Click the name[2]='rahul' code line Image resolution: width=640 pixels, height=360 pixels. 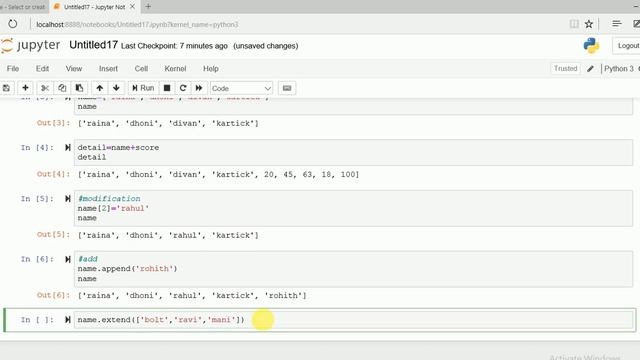(113, 208)
